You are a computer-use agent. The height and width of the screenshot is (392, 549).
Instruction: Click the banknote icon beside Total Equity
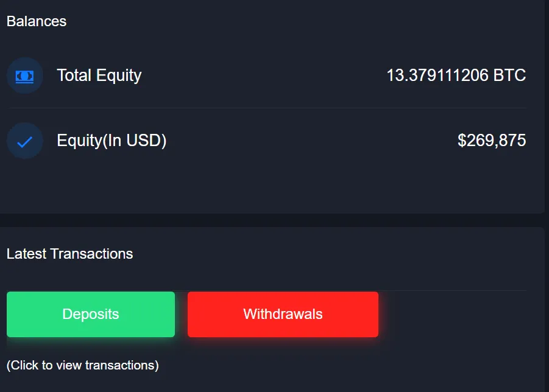[25, 75]
